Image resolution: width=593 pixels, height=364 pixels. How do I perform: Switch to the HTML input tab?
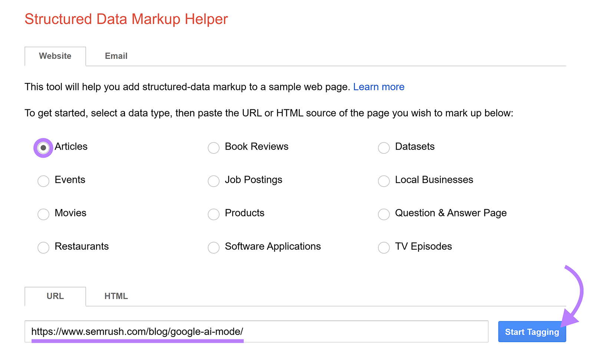(x=116, y=296)
